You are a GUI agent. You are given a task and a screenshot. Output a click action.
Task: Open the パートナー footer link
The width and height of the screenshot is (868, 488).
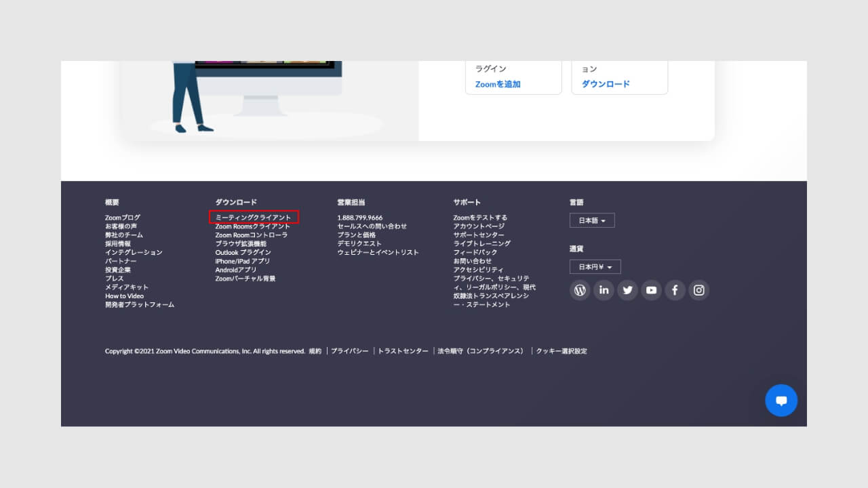(x=121, y=261)
